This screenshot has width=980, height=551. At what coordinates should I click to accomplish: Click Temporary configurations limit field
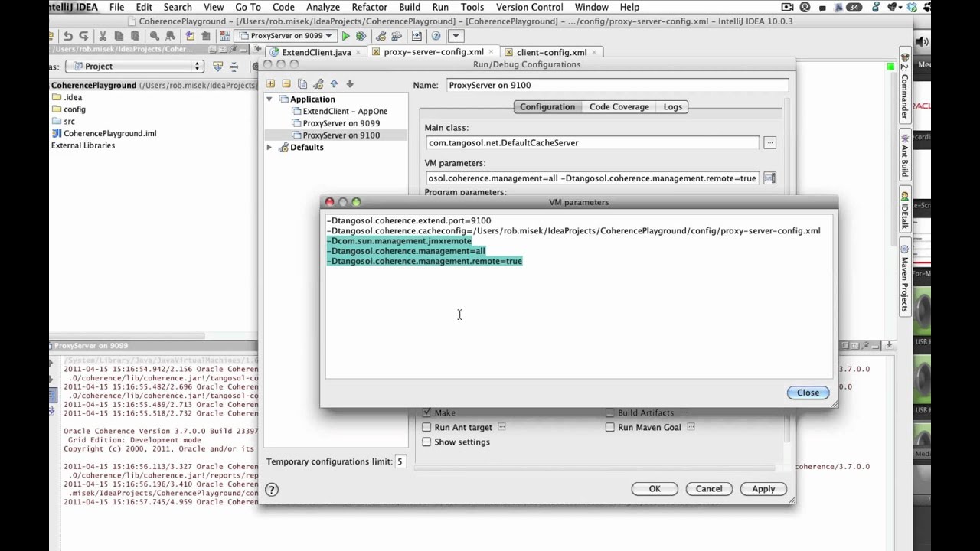click(x=400, y=461)
